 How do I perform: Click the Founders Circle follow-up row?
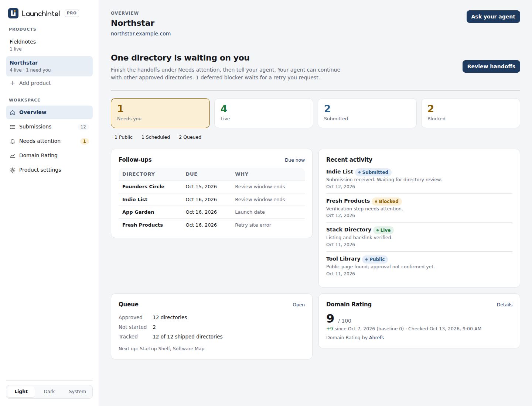212,187
